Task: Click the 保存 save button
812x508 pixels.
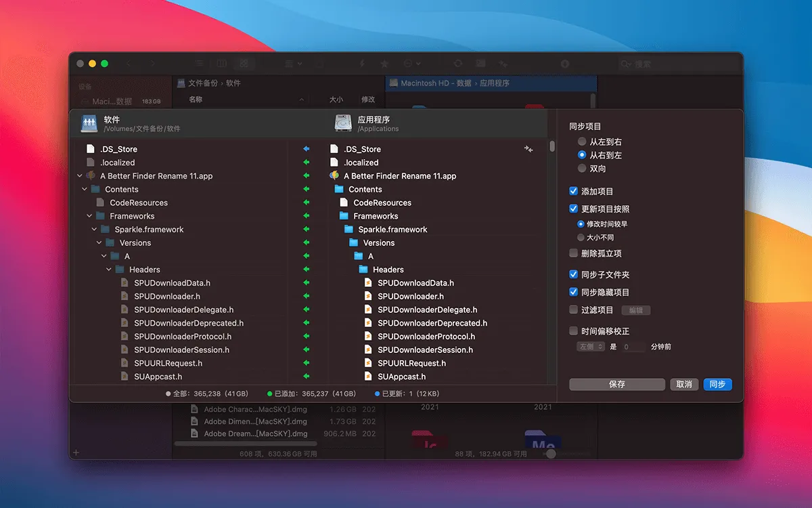Action: (x=617, y=384)
